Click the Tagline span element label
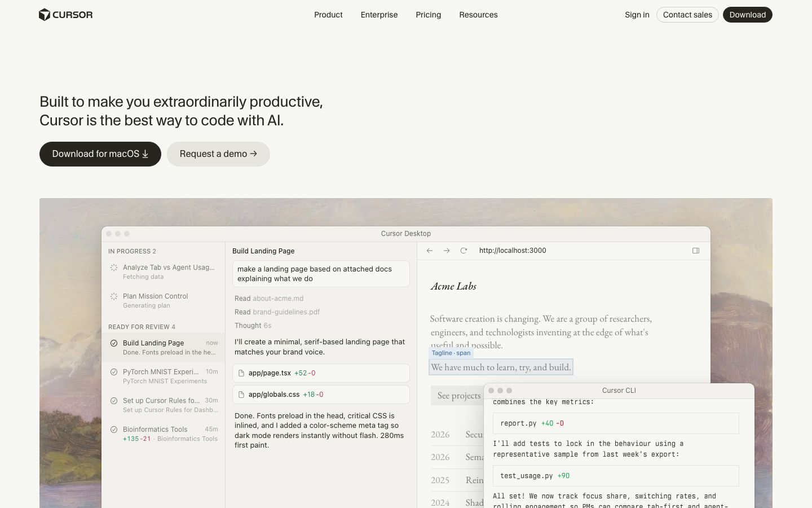The height and width of the screenshot is (508, 812). coord(451,353)
